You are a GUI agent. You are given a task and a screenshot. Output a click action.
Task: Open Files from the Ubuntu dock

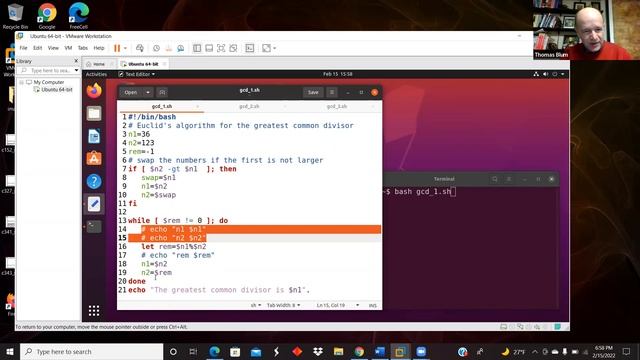[x=94, y=113]
